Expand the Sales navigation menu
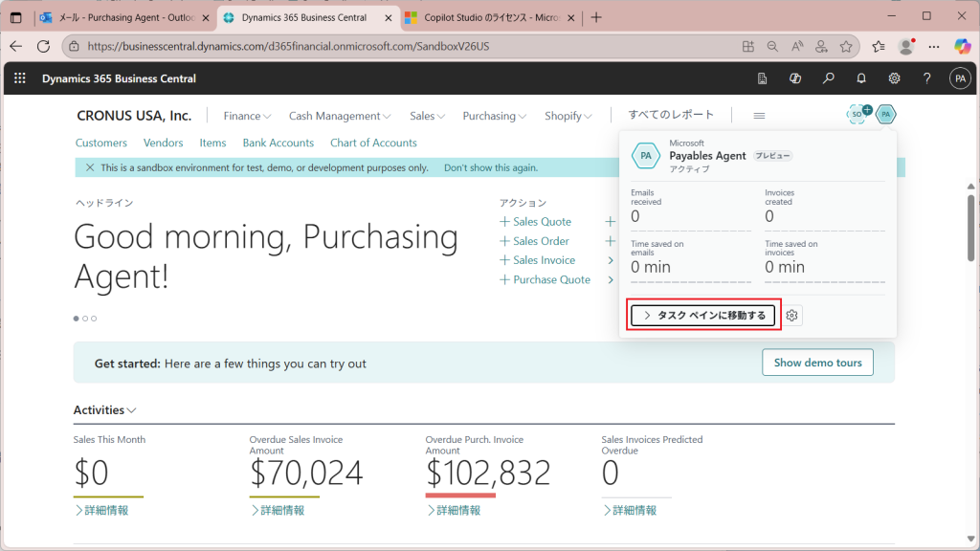980x551 pixels. click(427, 116)
